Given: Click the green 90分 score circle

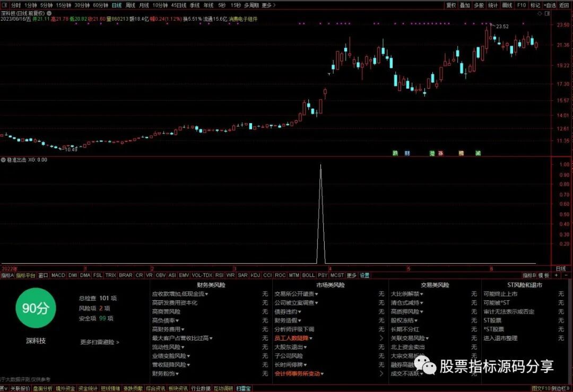Looking at the screenshot, I should point(36,308).
